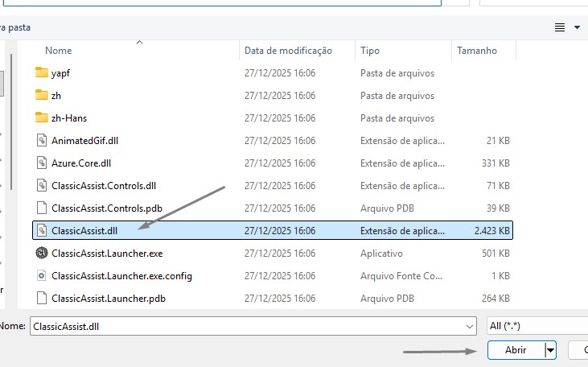This screenshot has width=588, height=367.
Task: Select the zh-Hans folder icon
Action: [43, 118]
